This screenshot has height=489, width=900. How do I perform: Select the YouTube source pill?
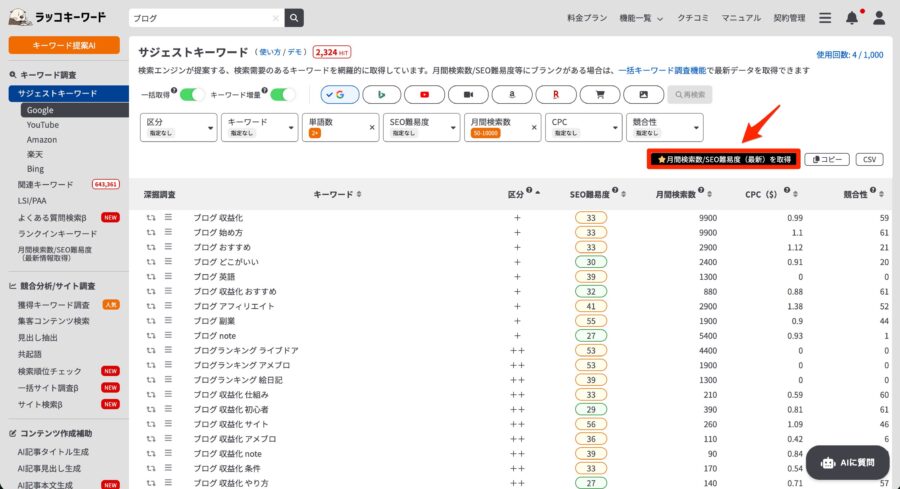tap(424, 95)
